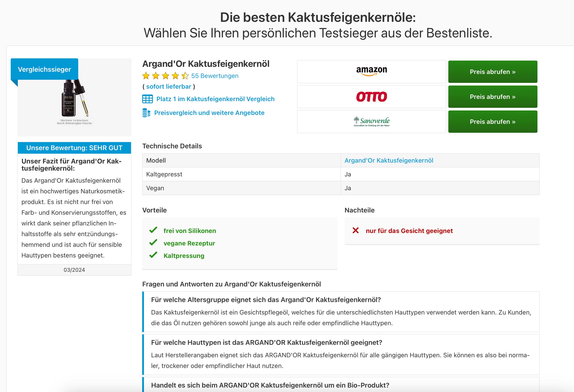This screenshot has width=574, height=392.
Task: Click the Kaltpressung advantage text
Action: tap(184, 256)
